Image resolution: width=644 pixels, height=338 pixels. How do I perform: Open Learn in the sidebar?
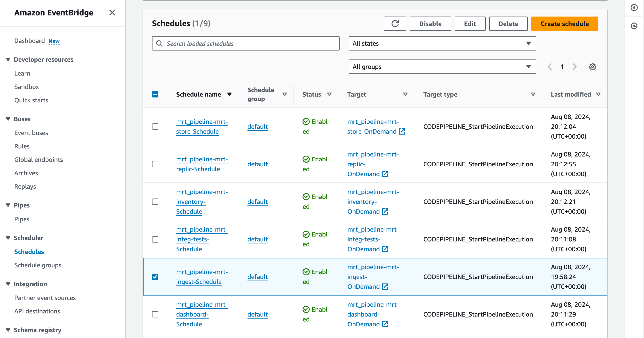point(22,74)
